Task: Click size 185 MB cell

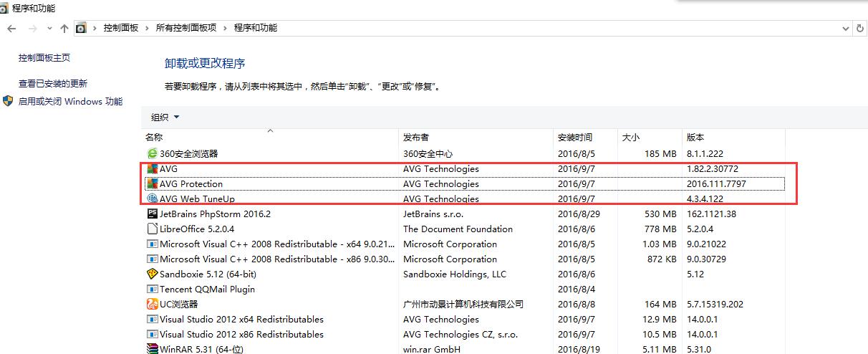Action: (660, 153)
